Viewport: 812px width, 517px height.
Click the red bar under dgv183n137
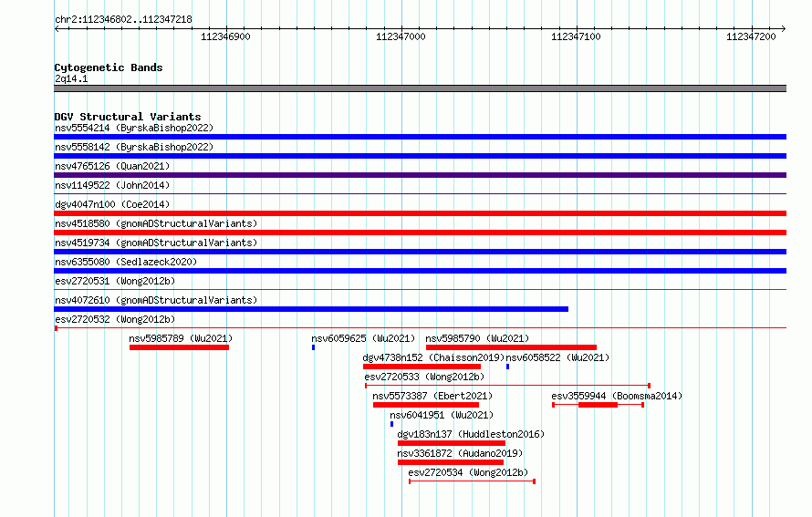452,443
